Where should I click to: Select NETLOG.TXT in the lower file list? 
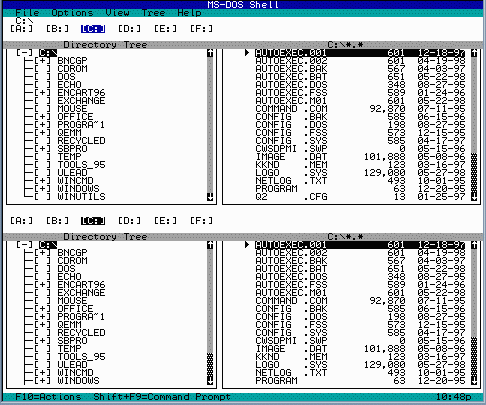[360, 373]
